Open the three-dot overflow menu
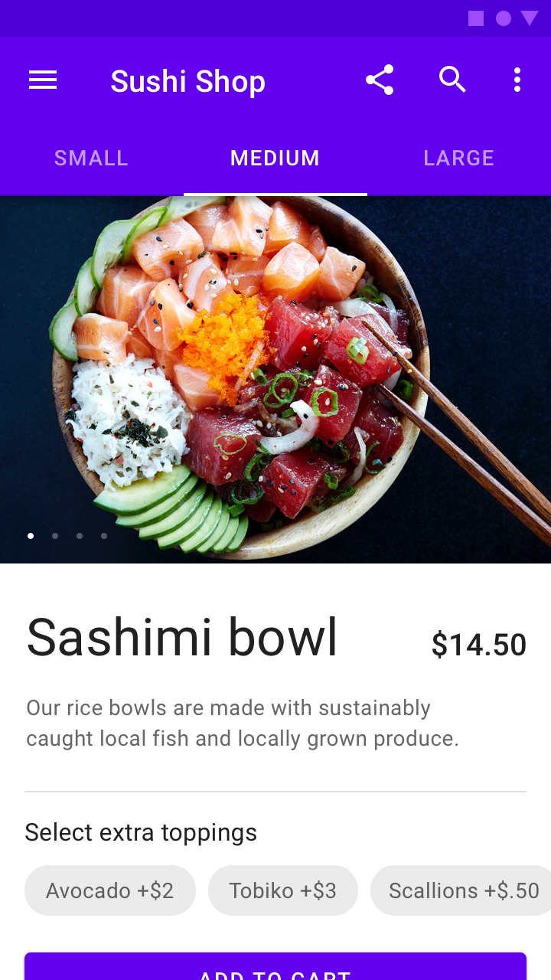The width and height of the screenshot is (551, 980). pos(517,80)
